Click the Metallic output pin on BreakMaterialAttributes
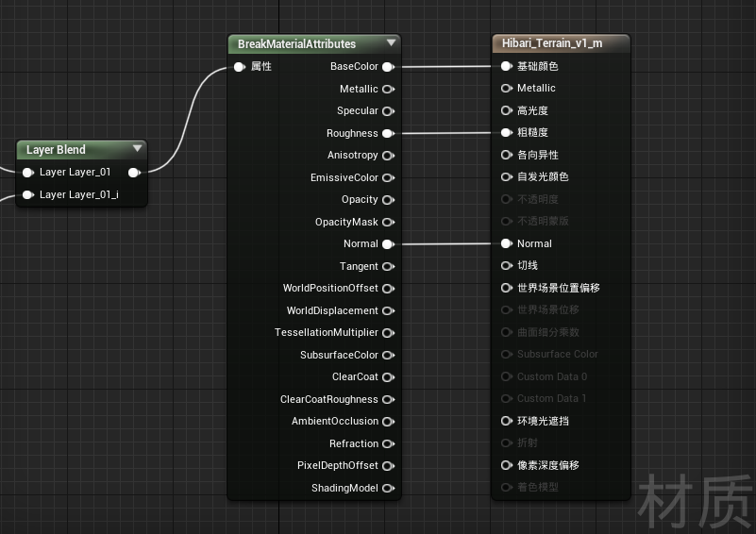Image resolution: width=756 pixels, height=534 pixels. (389, 90)
